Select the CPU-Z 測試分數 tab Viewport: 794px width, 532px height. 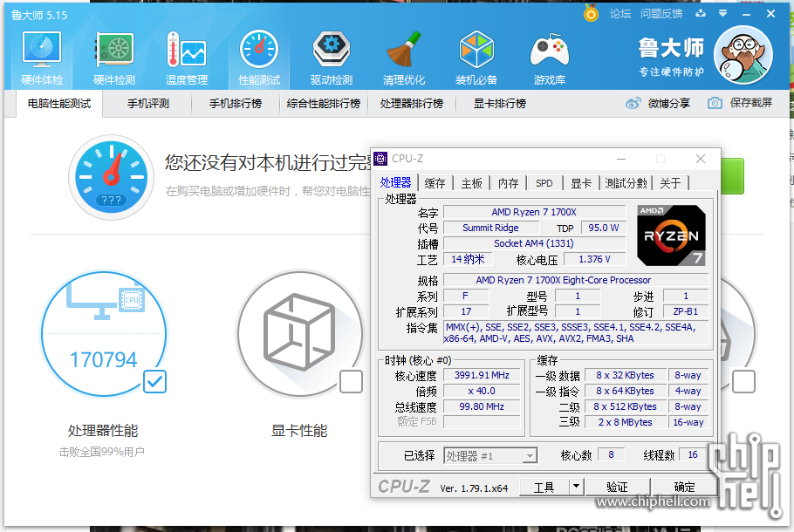[626, 183]
